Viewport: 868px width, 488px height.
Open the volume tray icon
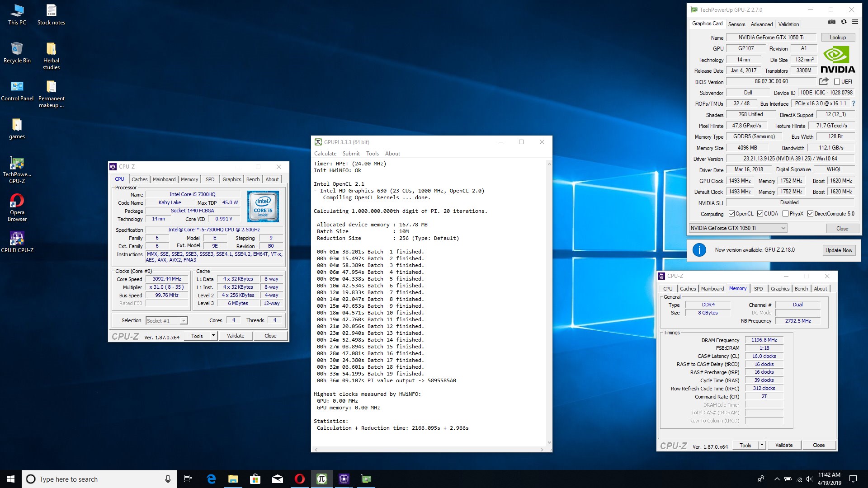tap(809, 479)
